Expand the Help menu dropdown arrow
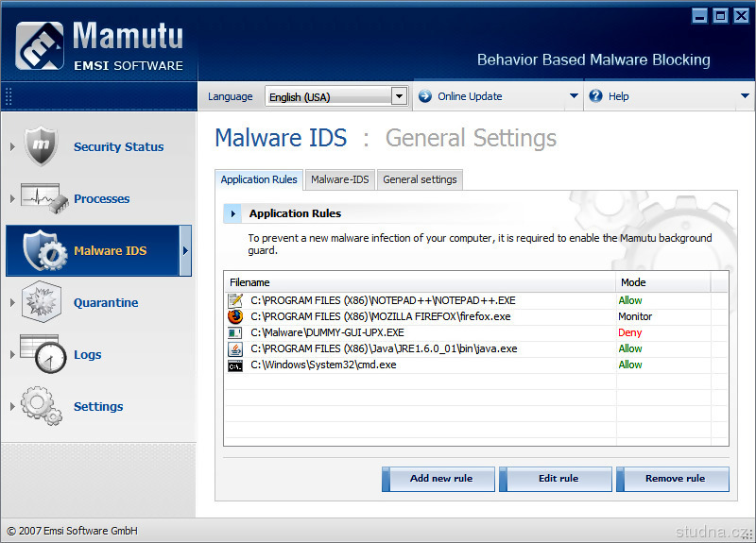 (x=745, y=96)
